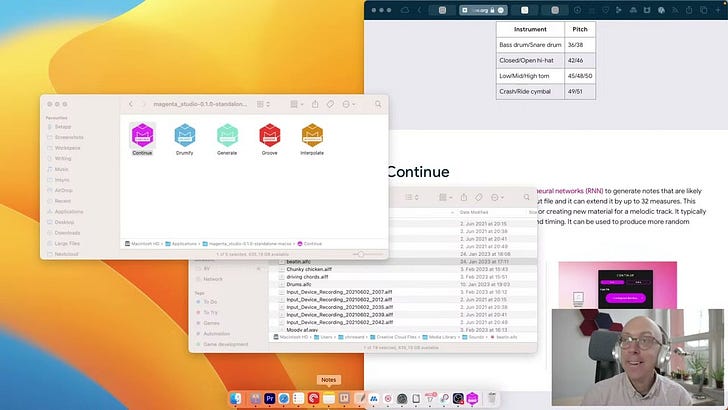Select Input_Device_Recording_20210602_2035.aiff in the file list

coord(339,307)
